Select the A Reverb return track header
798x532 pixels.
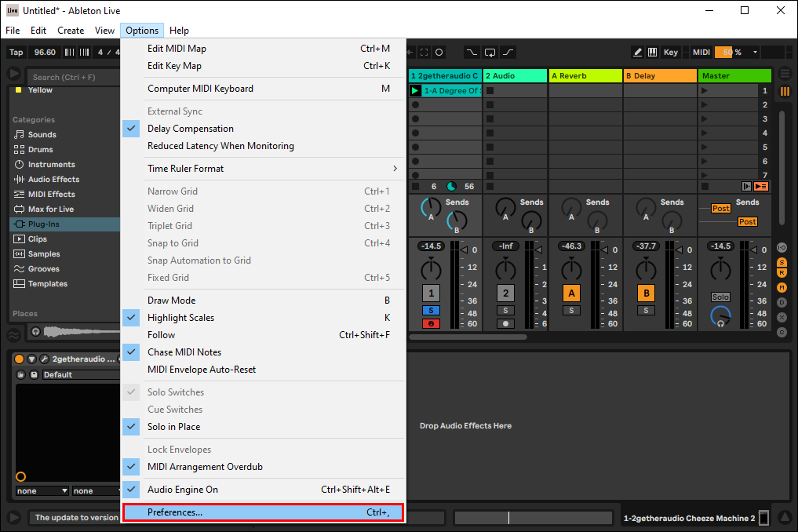pyautogui.click(x=585, y=76)
